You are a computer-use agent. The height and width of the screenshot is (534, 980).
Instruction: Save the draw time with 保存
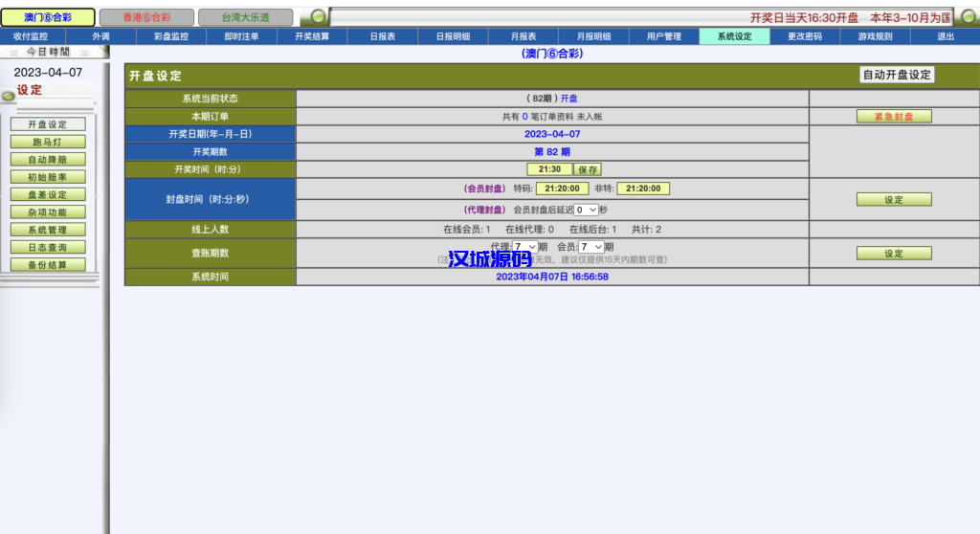pos(588,169)
